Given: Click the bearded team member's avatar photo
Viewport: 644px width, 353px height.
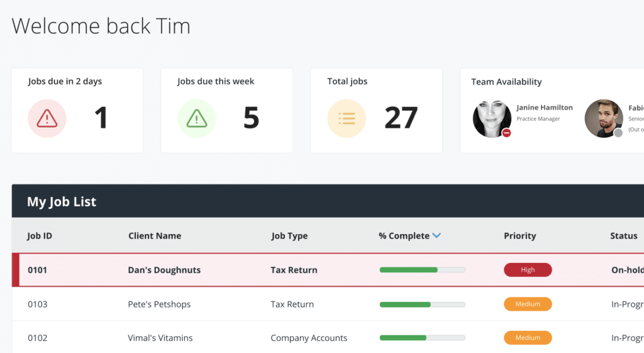Looking at the screenshot, I should (x=604, y=118).
